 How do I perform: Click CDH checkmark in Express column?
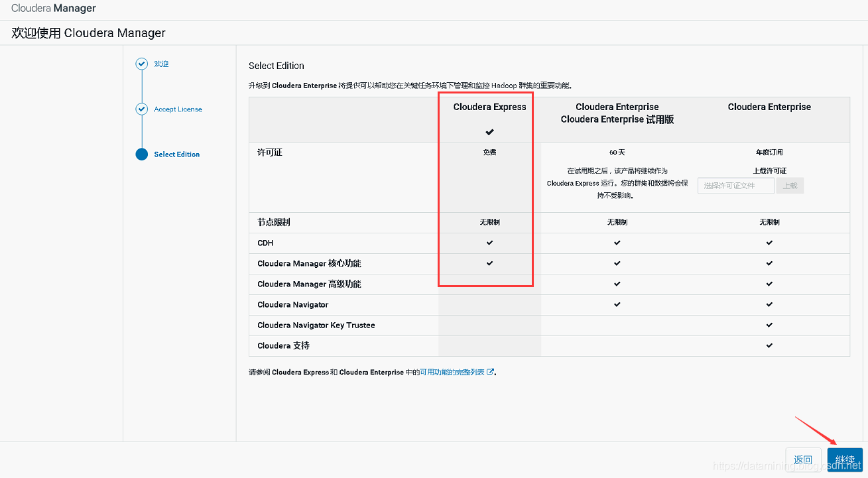(489, 243)
